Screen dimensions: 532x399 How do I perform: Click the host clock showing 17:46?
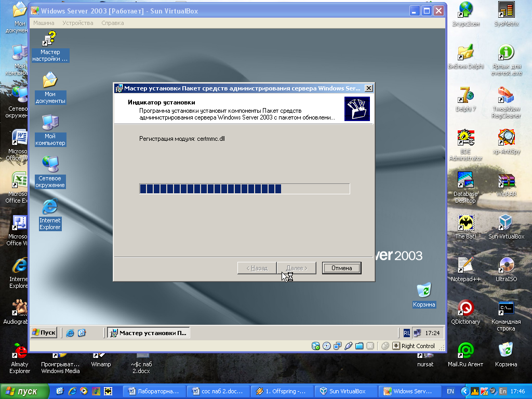pyautogui.click(x=518, y=391)
